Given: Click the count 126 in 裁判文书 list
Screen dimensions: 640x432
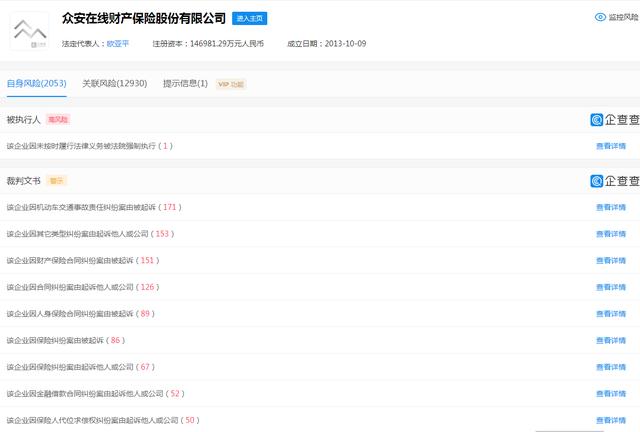Looking at the screenshot, I should 147,287.
